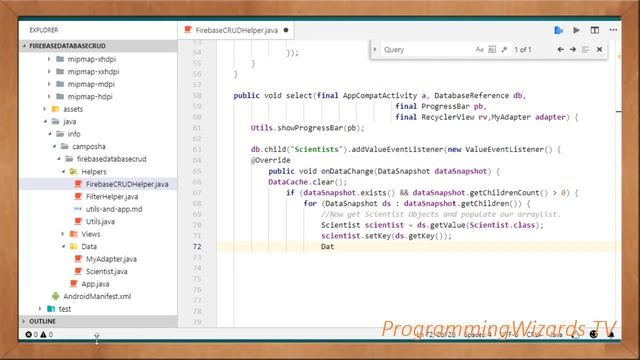Expand the OUTLINE section

coord(98,321)
